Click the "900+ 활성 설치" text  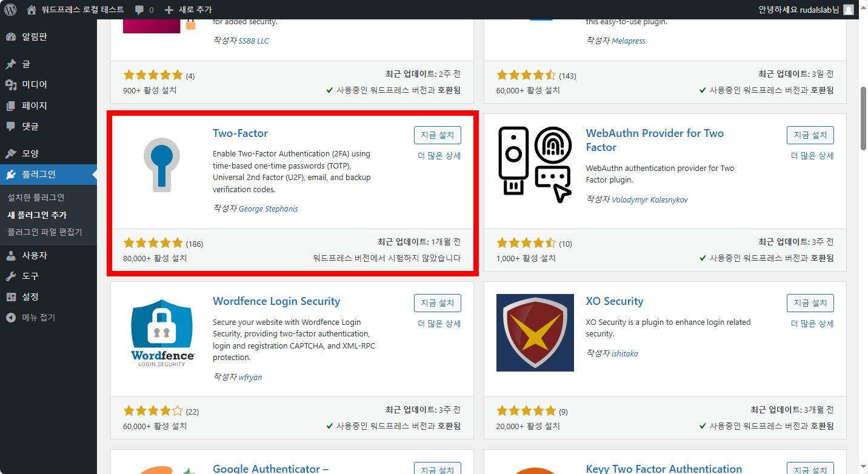[x=150, y=90]
